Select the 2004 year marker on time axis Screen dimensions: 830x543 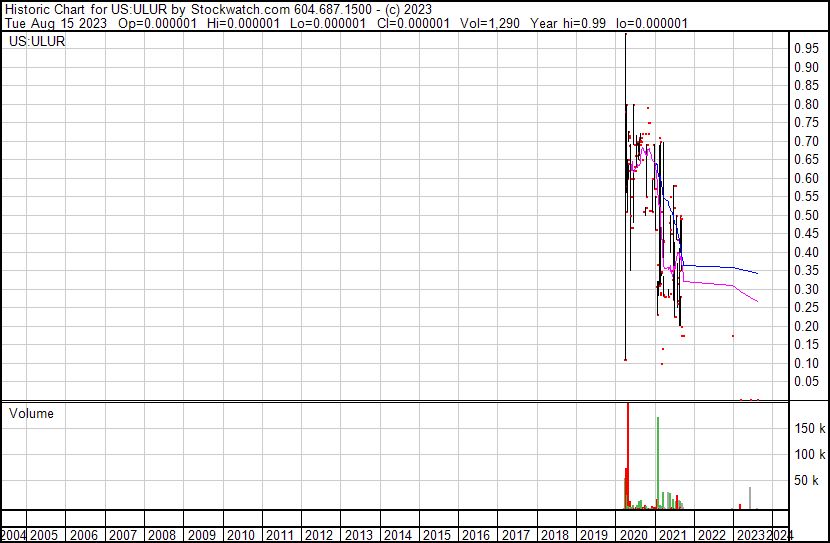[14, 535]
